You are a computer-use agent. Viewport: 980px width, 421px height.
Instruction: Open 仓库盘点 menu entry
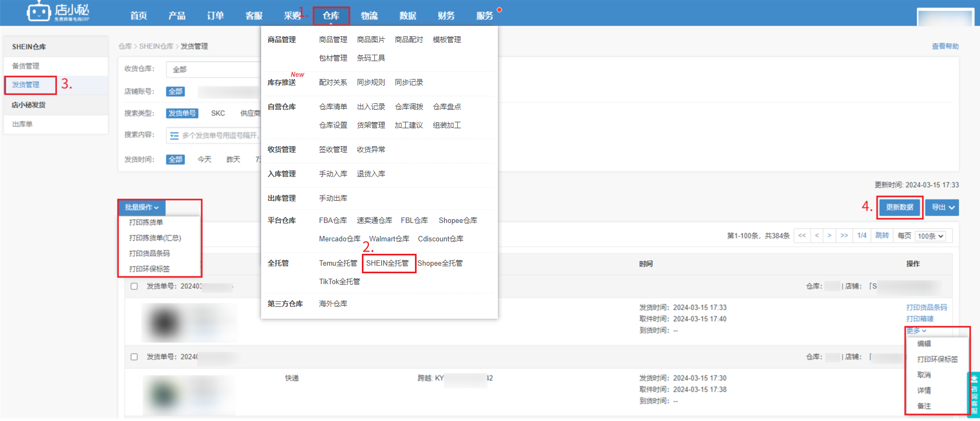tap(447, 107)
